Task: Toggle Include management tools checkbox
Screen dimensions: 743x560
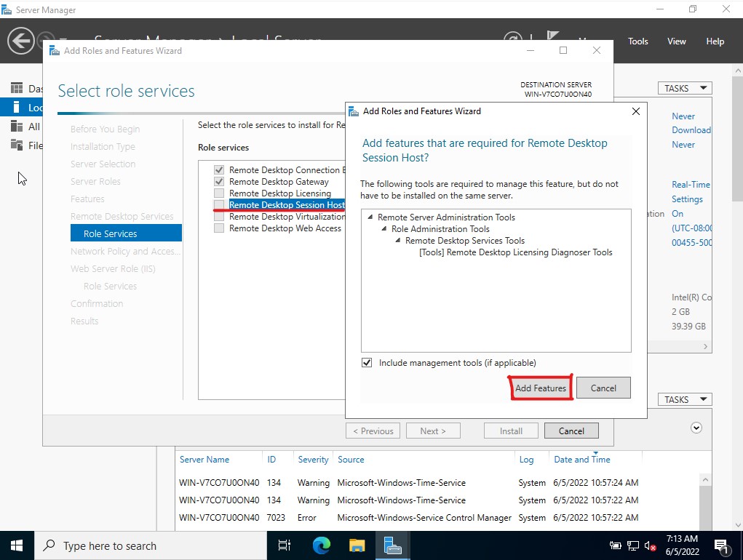Action: 367,363
